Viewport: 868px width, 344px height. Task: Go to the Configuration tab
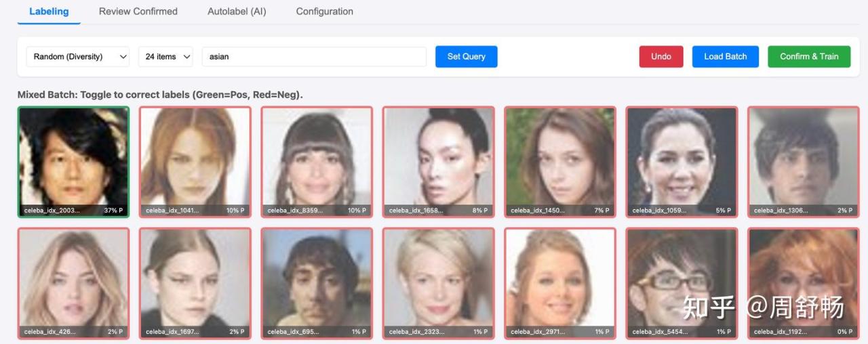324,12
